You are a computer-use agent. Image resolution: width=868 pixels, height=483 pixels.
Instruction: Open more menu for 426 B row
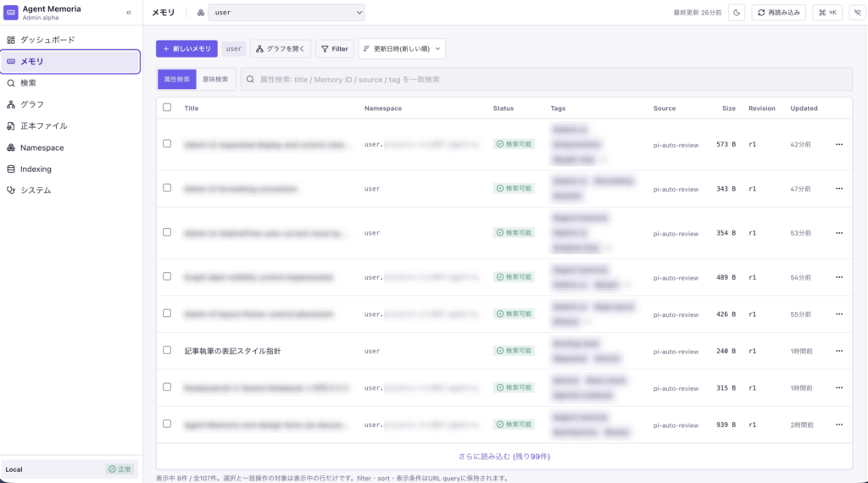[x=839, y=314]
